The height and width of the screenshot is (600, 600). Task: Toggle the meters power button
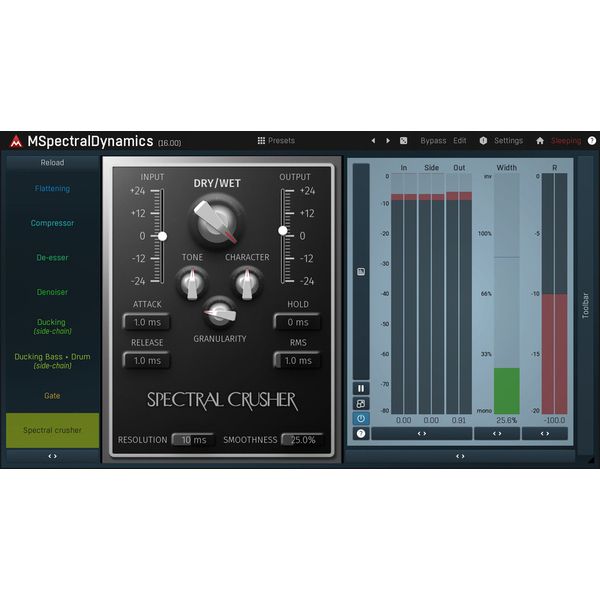(x=361, y=419)
